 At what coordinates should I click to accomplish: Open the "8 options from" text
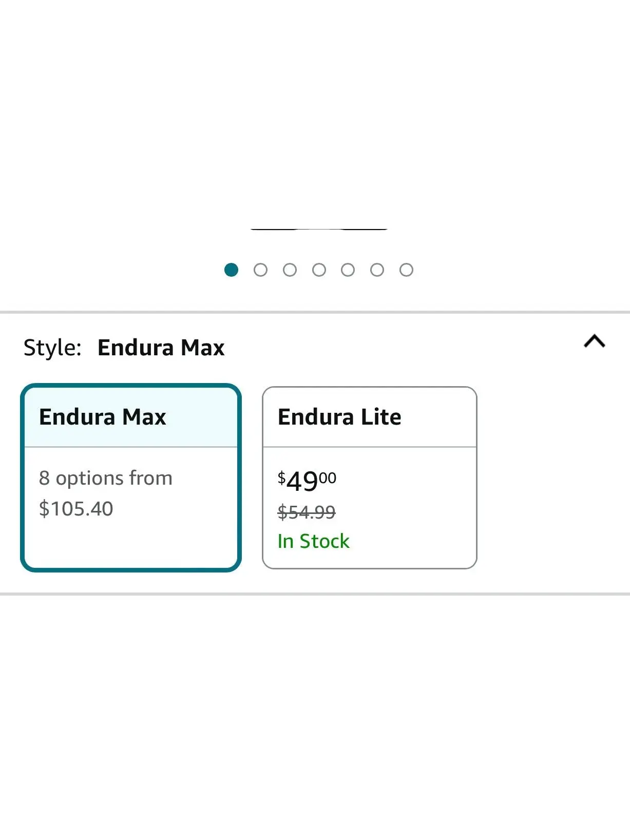pos(106,478)
